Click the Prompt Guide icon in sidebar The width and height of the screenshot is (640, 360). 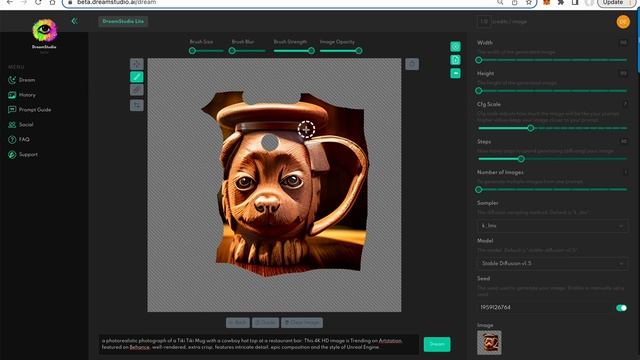(x=12, y=109)
